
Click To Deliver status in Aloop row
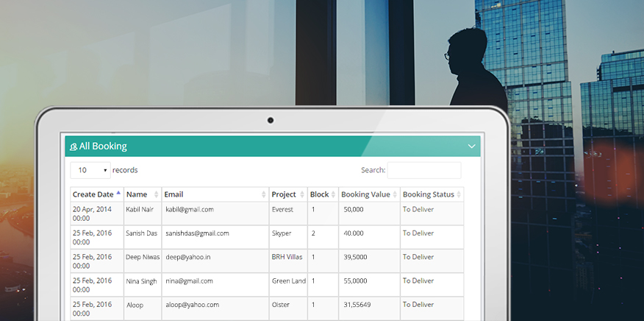point(418,305)
